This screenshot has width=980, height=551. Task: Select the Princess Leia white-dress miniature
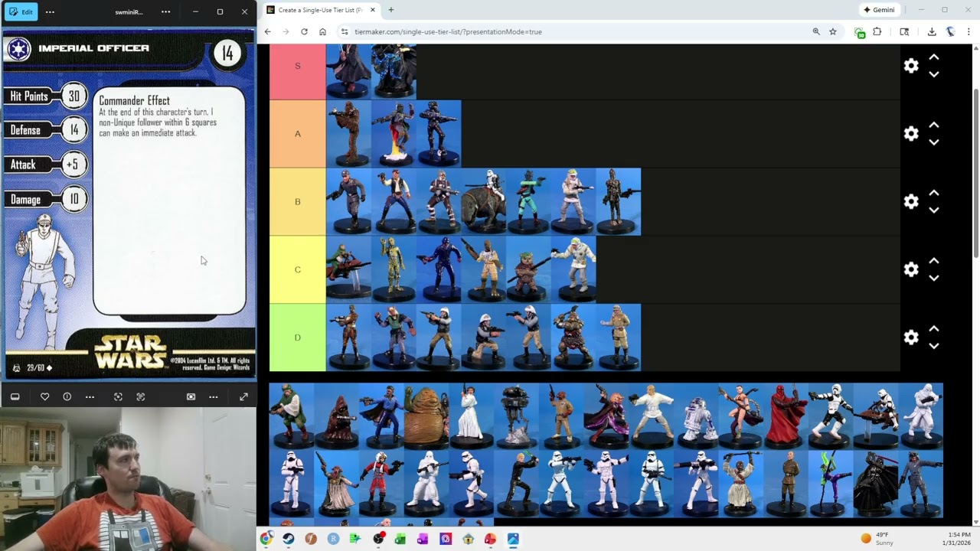point(471,416)
